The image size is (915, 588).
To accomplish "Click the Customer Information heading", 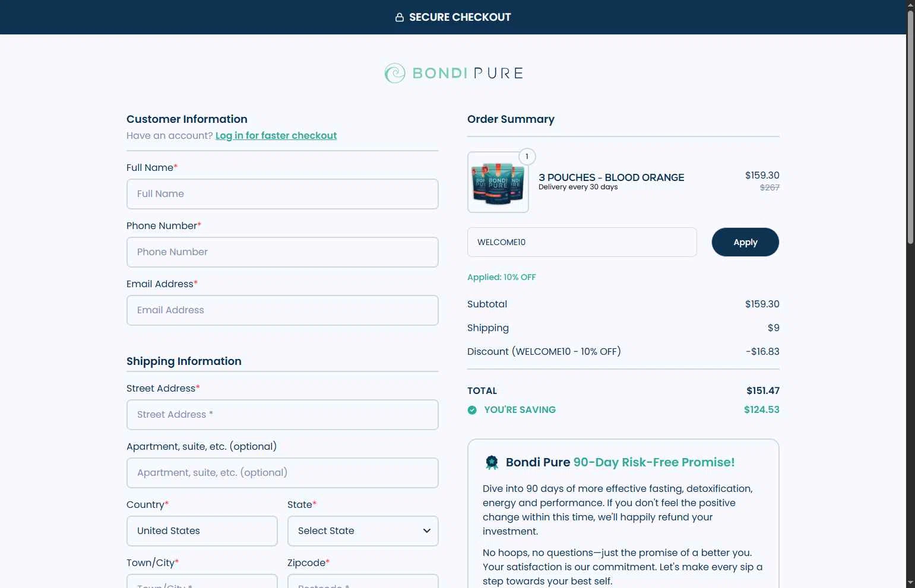I will (x=186, y=119).
